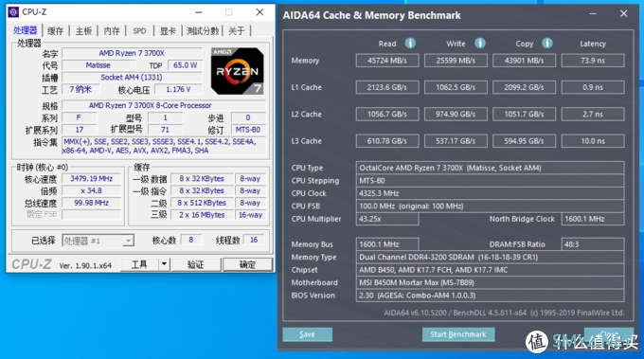Click the Start Benchmark button
This screenshot has height=359, width=644.
click(x=458, y=334)
